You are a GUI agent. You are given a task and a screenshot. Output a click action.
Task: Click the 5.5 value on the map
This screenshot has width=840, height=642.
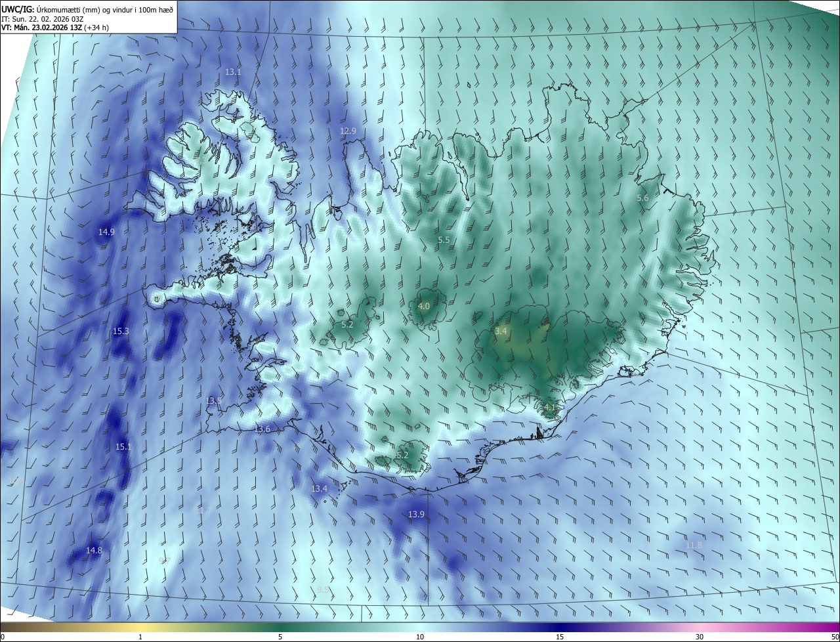(x=444, y=240)
